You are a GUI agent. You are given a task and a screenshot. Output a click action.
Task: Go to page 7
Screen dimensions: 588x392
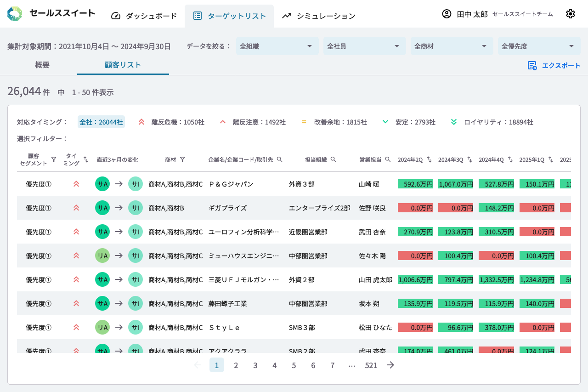(x=333, y=365)
